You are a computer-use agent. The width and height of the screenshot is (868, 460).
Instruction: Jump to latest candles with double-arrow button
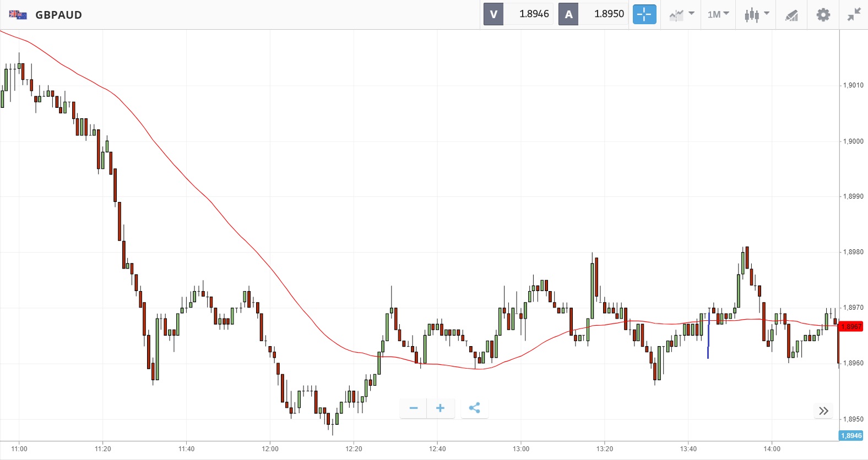(823, 411)
